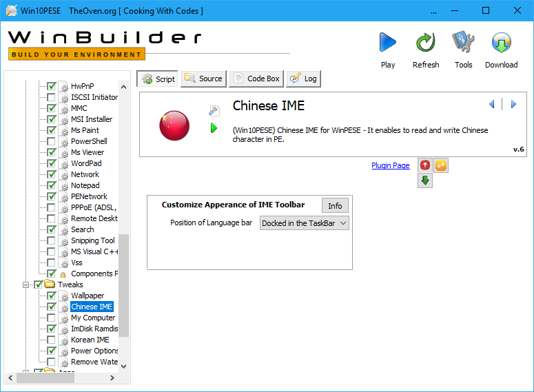Image resolution: width=534 pixels, height=392 pixels.
Task: Enable the Remove Watermark checkbox
Action: pyautogui.click(x=51, y=362)
